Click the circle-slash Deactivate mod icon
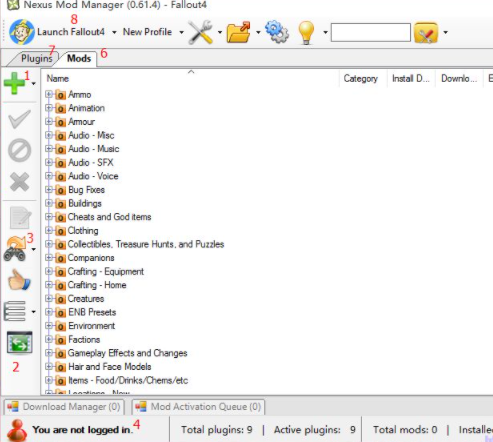This screenshot has width=493, height=442. click(20, 150)
